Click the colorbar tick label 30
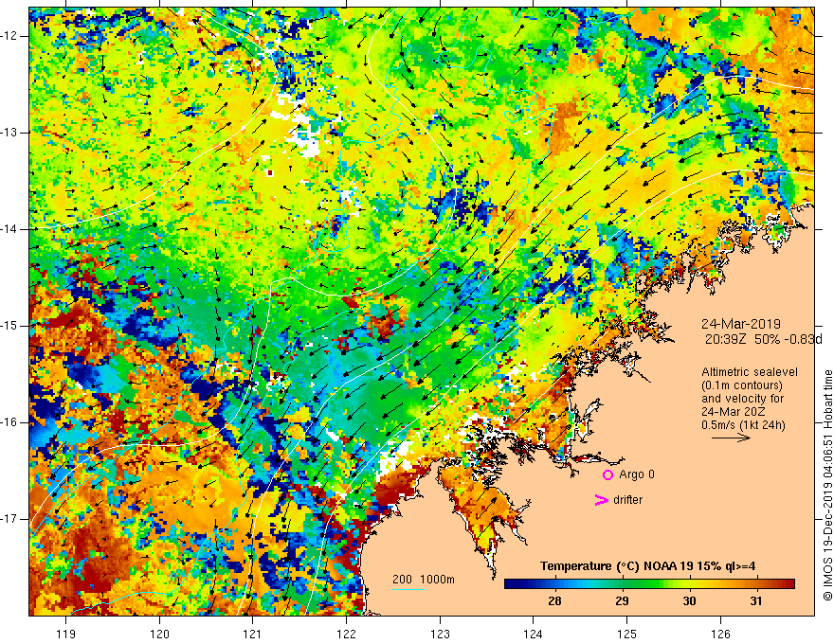 pyautogui.click(x=689, y=601)
